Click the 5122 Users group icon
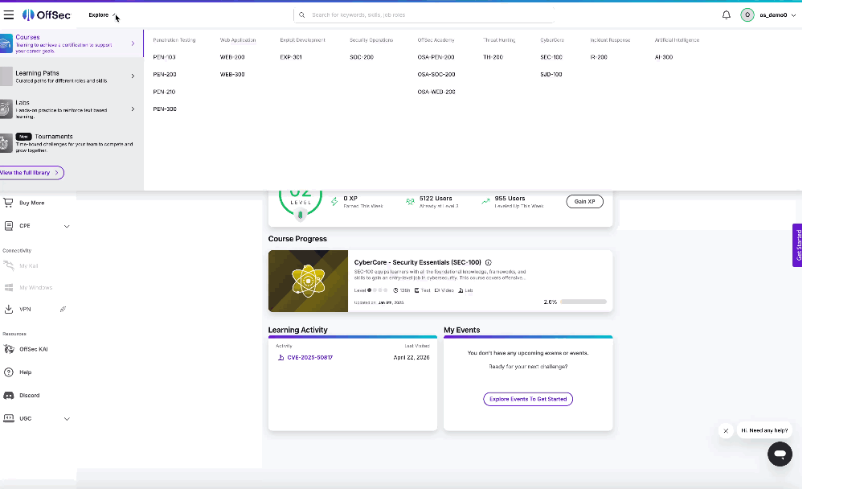 pos(410,202)
